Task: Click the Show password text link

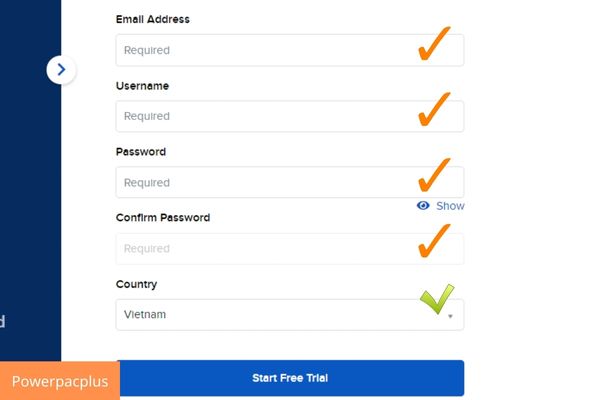Action: 450,206
